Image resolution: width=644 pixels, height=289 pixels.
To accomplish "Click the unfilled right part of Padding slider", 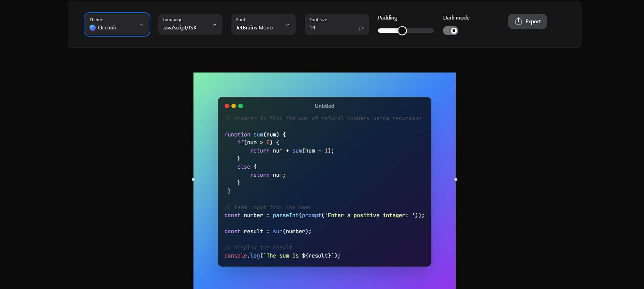I will pyautogui.click(x=420, y=31).
